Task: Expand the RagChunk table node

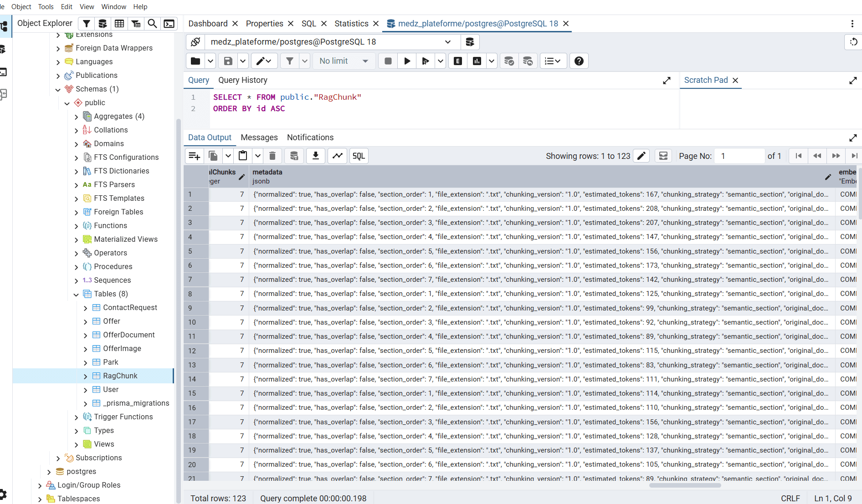Action: tap(85, 376)
